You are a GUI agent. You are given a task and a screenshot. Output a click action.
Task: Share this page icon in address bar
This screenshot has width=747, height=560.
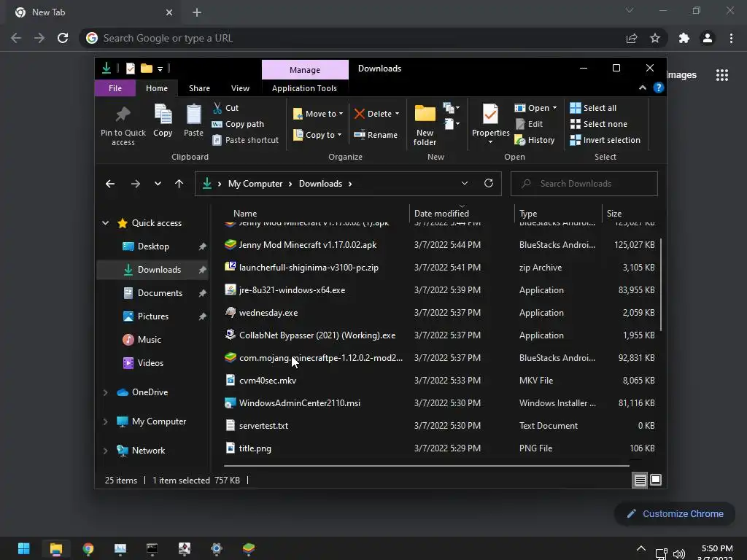[x=632, y=38]
